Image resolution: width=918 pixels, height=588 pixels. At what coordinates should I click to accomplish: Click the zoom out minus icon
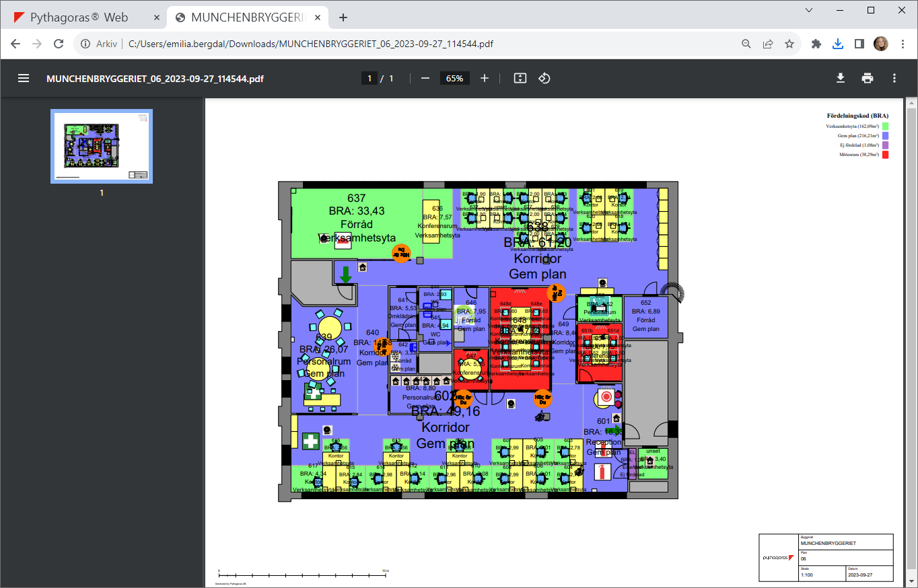[x=425, y=78]
